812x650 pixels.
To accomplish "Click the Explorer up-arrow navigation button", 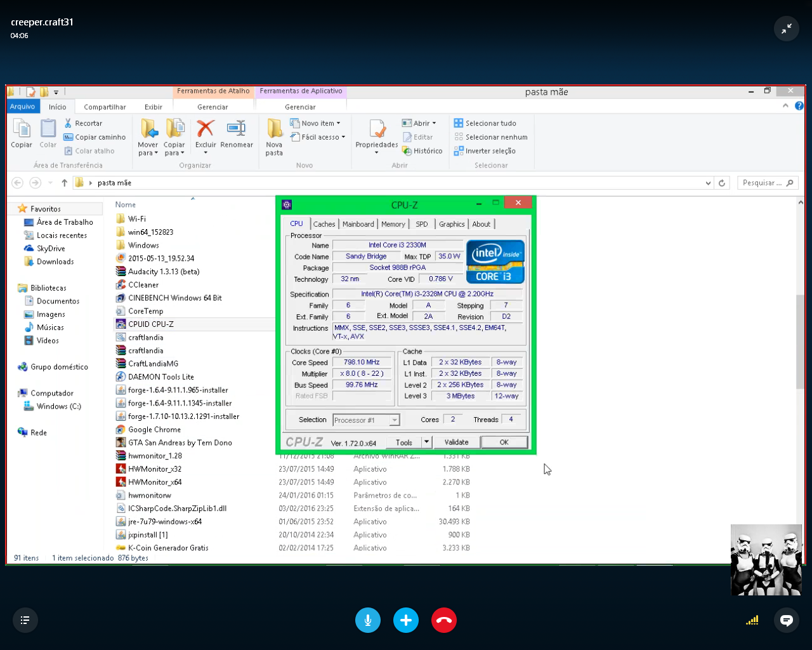I will click(x=64, y=183).
